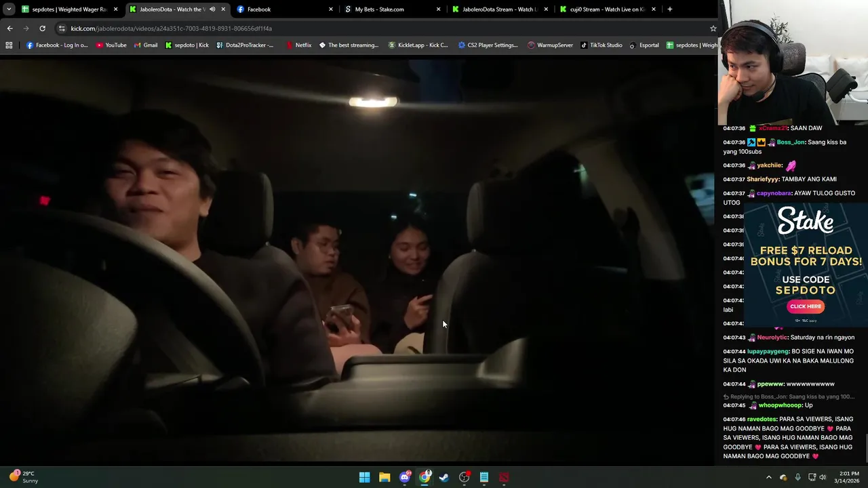Open network status tray icon

812,477
